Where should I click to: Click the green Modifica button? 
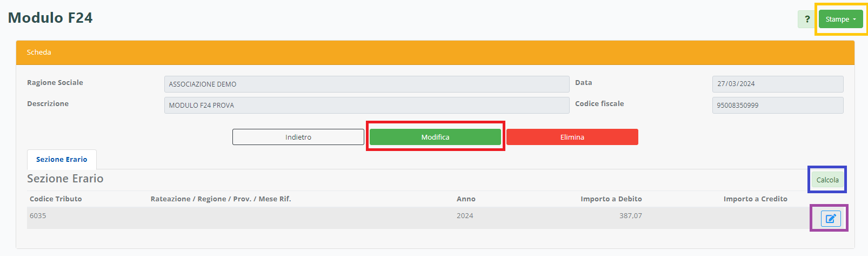(x=435, y=137)
